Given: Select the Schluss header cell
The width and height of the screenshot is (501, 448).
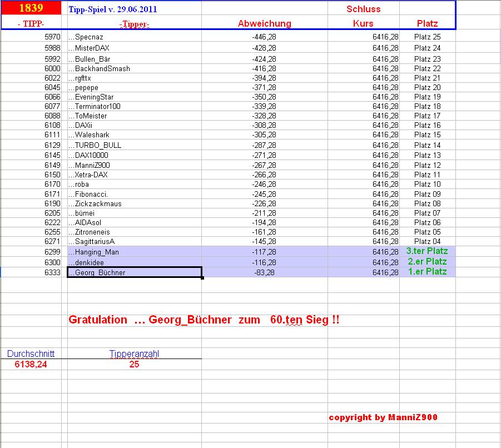Looking at the screenshot, I should tap(364, 9).
